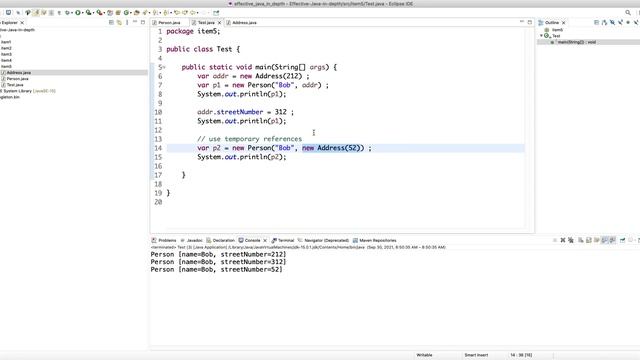Click Remove All Terminated Launches icon
The width and height of the screenshot is (640, 360).
coord(571,240)
